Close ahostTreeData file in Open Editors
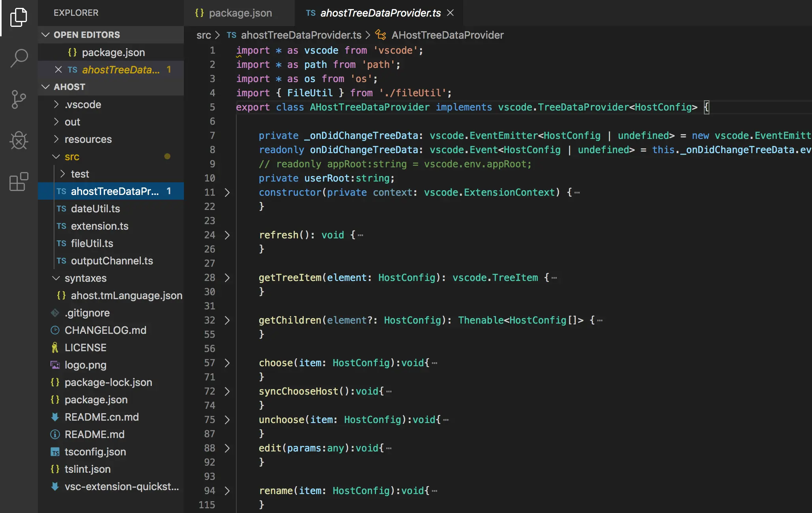Image resolution: width=812 pixels, height=513 pixels. [58, 70]
